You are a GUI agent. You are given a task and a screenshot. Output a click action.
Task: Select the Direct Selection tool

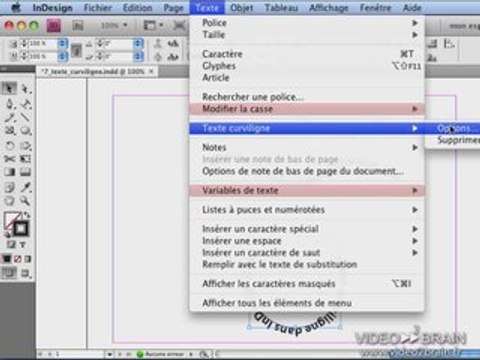[25, 89]
